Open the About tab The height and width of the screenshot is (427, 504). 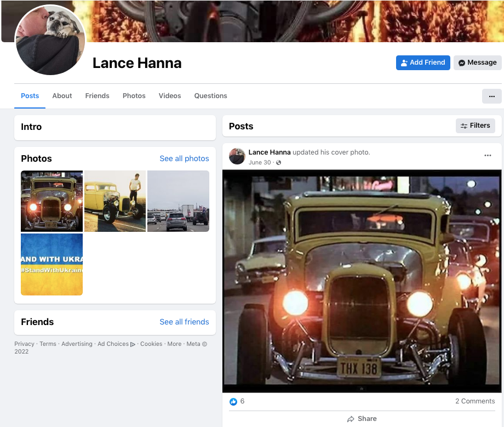62,96
